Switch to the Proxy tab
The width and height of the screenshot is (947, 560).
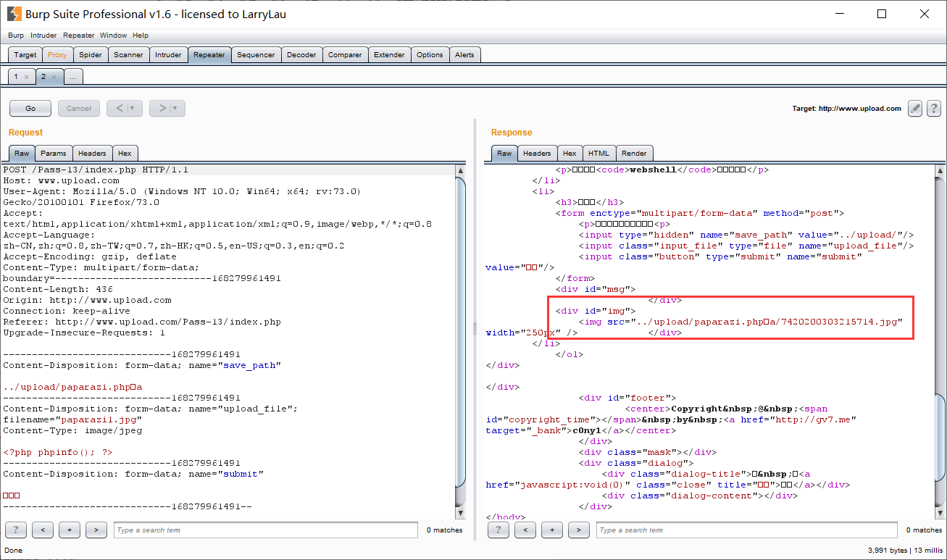(x=57, y=55)
